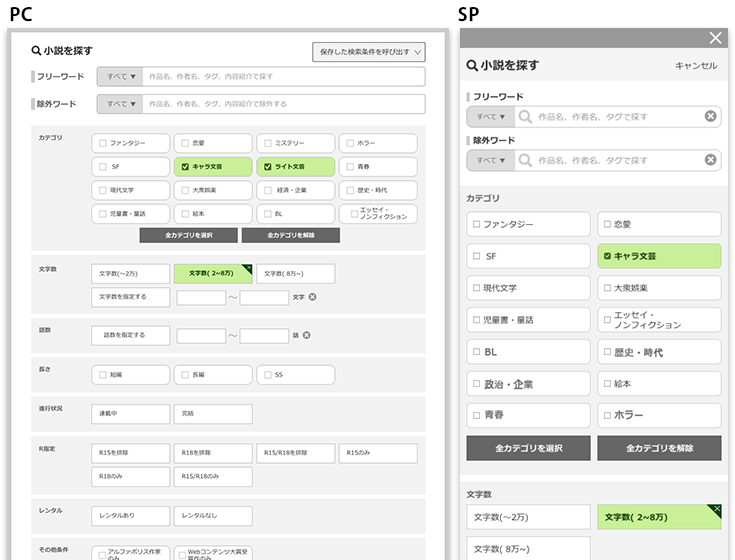Select the 連載中 progress status option
This screenshot has width=735, height=560.
point(130,413)
